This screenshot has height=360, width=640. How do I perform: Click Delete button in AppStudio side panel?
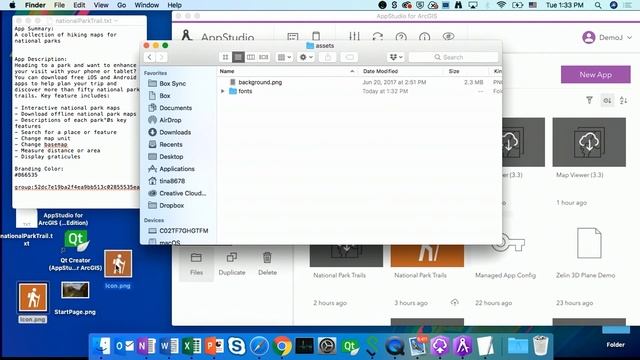click(267, 263)
